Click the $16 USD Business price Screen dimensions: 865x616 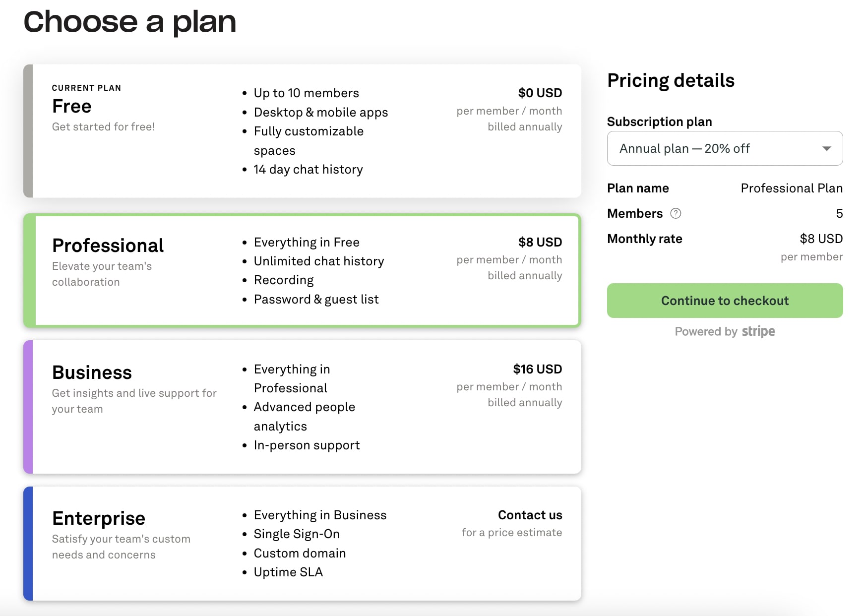click(x=537, y=369)
